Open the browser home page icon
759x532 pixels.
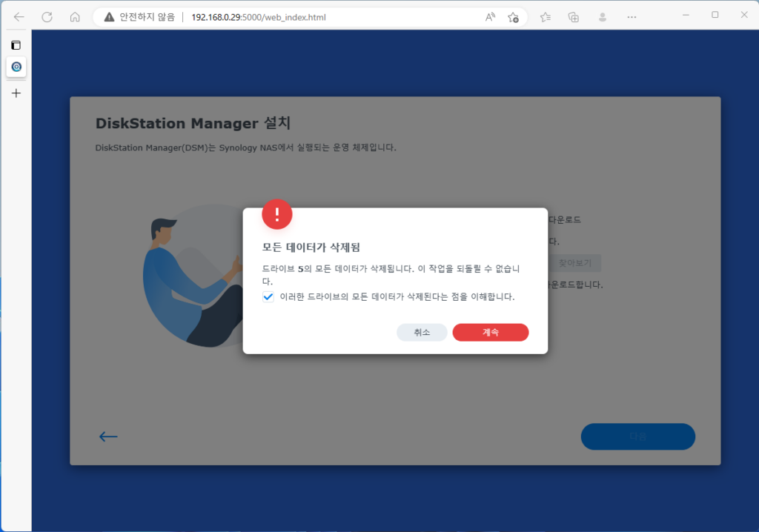[x=75, y=17]
